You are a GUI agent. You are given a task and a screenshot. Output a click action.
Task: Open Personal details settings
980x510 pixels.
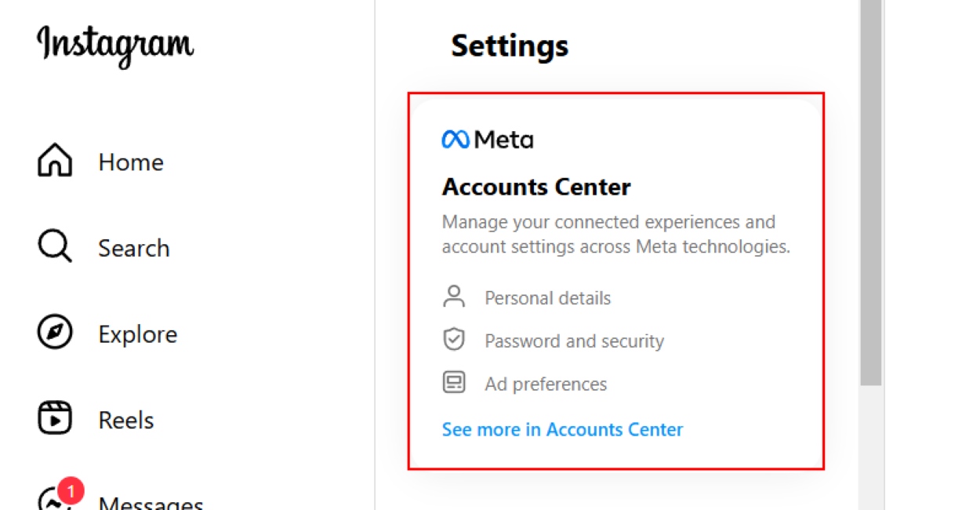(547, 297)
